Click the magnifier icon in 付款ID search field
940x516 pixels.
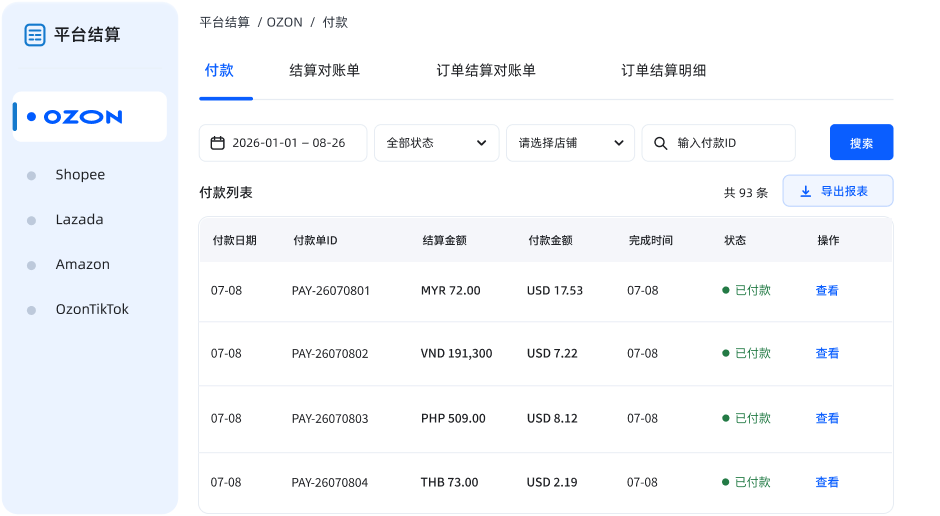pos(660,143)
